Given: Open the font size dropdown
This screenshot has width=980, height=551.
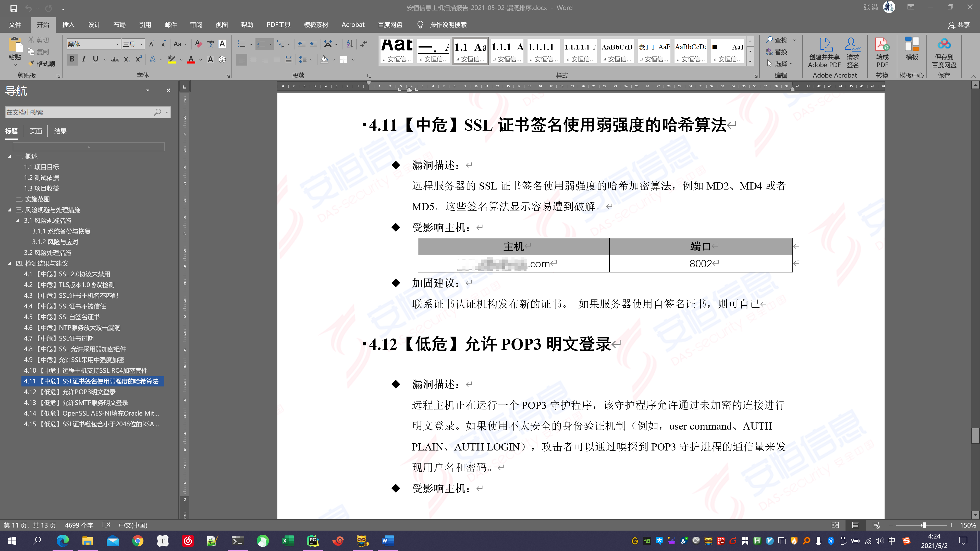Looking at the screenshot, I should [x=141, y=44].
